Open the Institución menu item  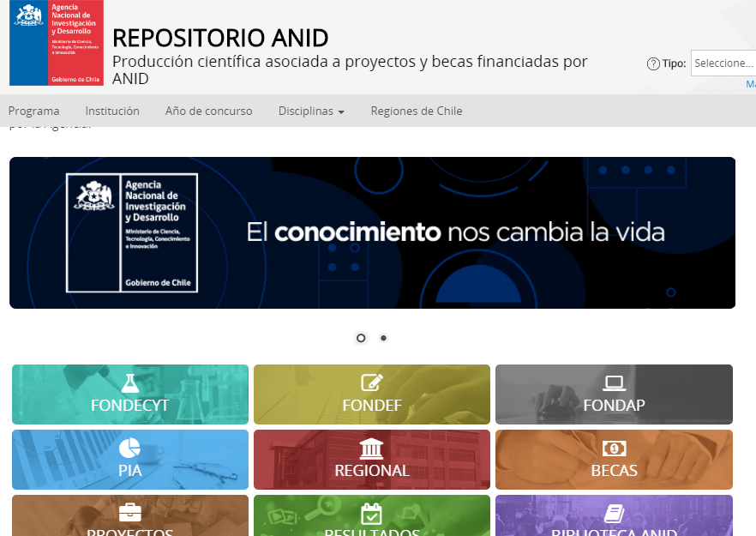click(112, 111)
